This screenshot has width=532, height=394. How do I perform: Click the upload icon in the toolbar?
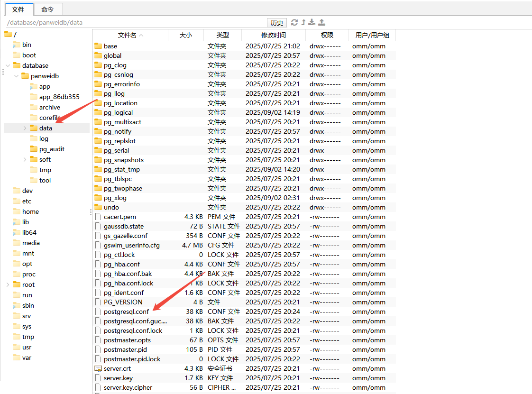tap(321, 22)
